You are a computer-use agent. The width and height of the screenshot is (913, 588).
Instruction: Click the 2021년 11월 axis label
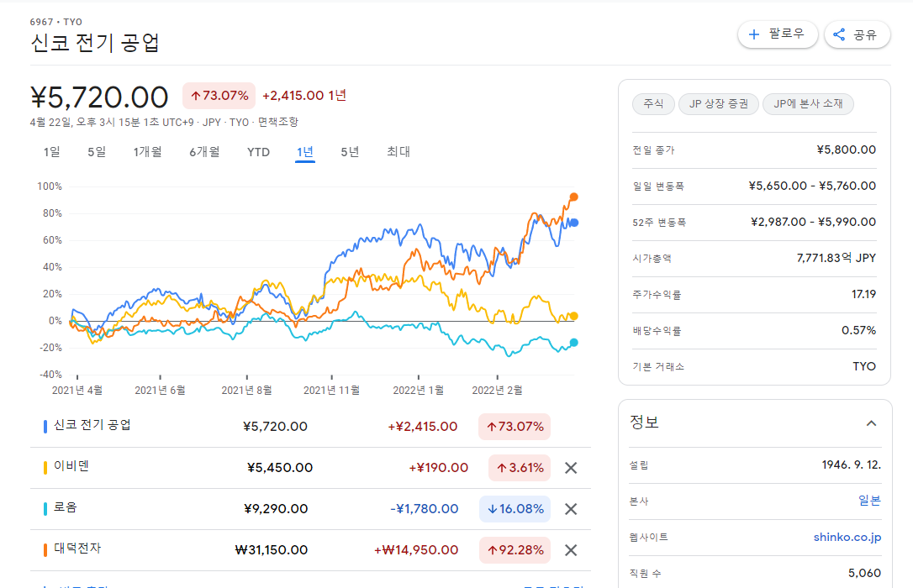[331, 391]
